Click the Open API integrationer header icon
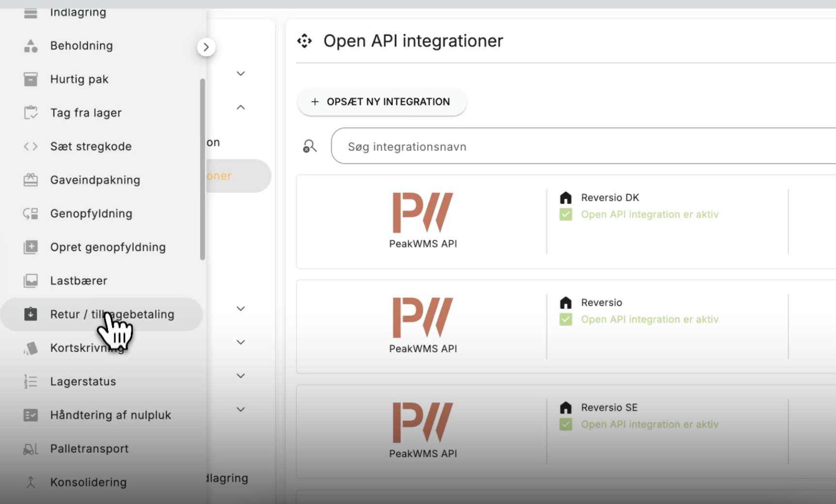The height and width of the screenshot is (504, 836). (305, 41)
